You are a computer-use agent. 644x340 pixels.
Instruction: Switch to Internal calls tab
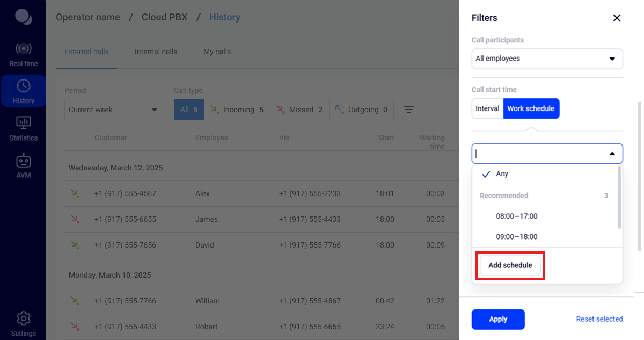pyautogui.click(x=156, y=52)
